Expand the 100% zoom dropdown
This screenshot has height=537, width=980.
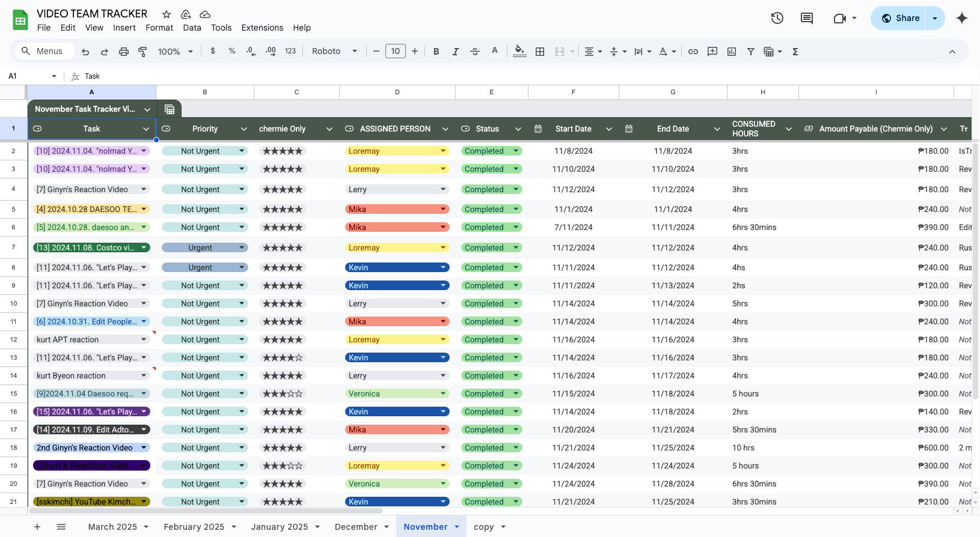(175, 52)
